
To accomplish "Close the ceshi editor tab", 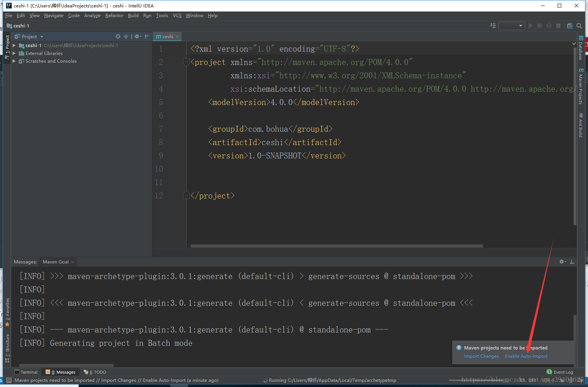I will point(177,36).
